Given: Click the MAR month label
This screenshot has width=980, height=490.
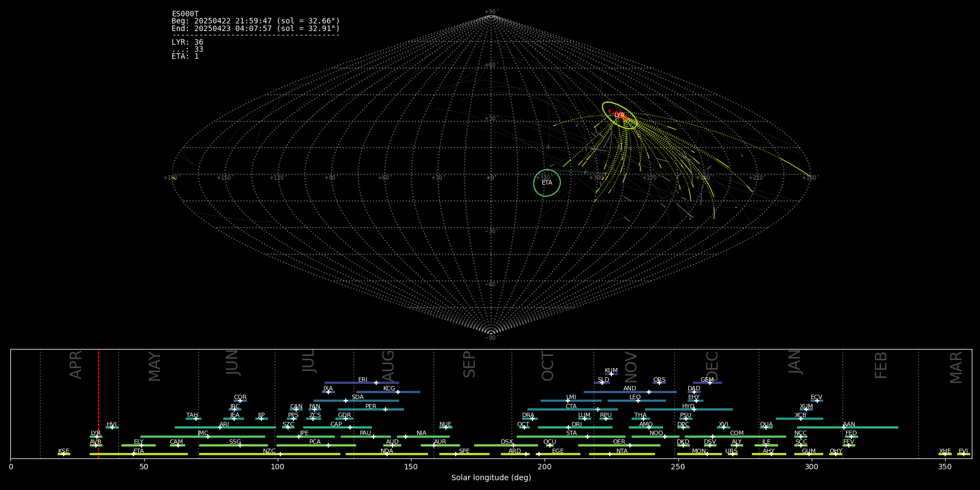Looking at the screenshot, I should pos(956,367).
